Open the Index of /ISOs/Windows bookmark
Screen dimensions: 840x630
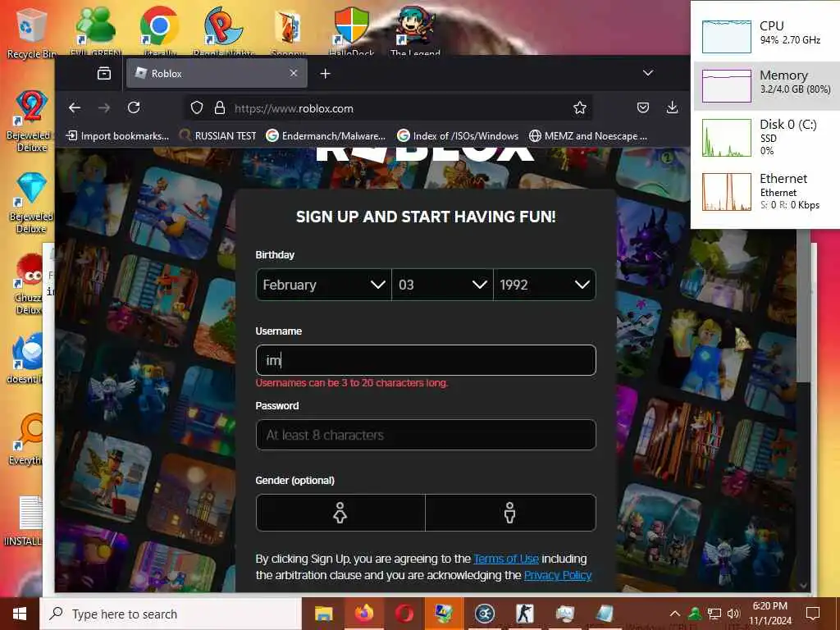(458, 136)
